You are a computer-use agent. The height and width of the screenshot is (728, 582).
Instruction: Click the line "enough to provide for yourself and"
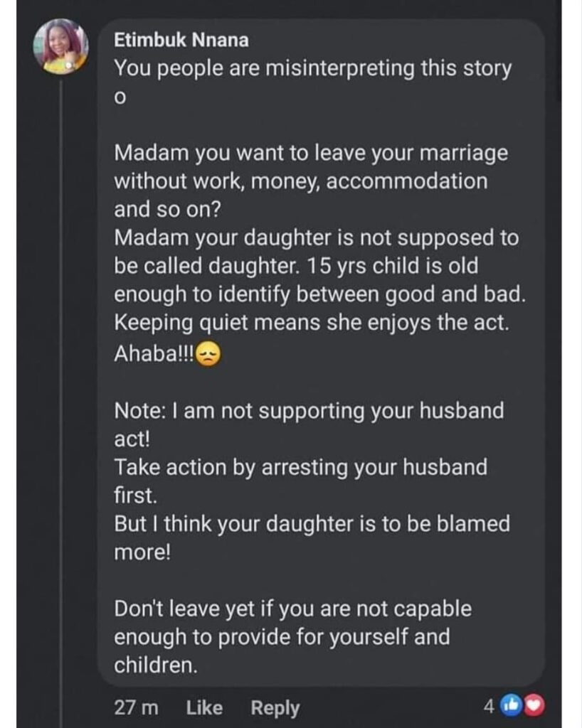coord(282,636)
